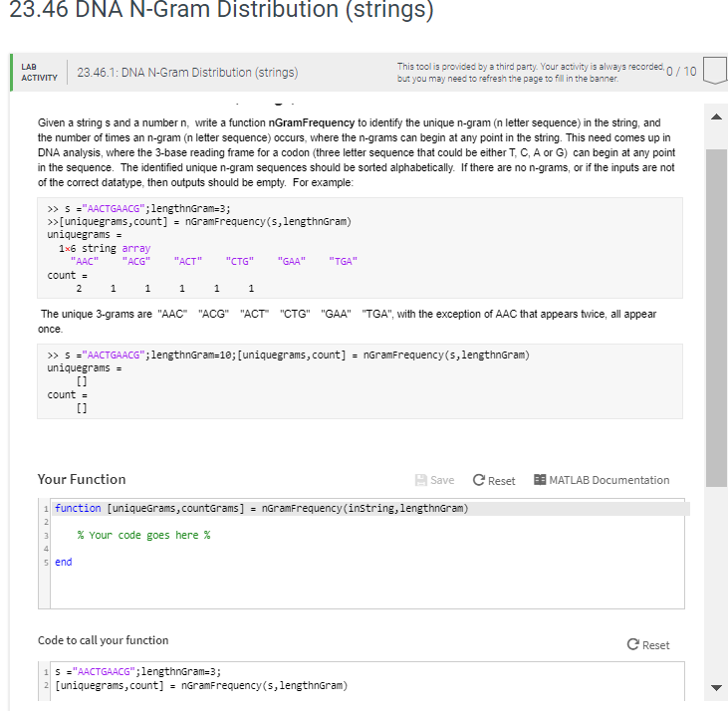Viewport: 728px width, 711px height.
Task: Click the circular arrow icon beside the Code to call Reset
Action: click(x=632, y=644)
